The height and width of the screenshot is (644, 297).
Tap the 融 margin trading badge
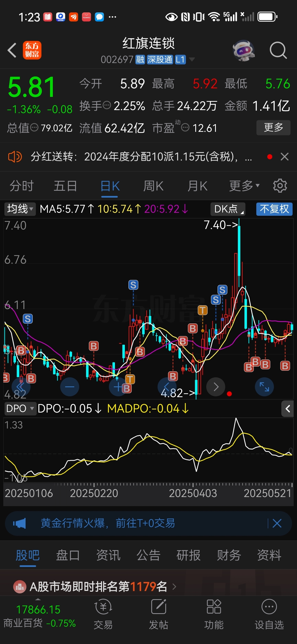(x=140, y=59)
